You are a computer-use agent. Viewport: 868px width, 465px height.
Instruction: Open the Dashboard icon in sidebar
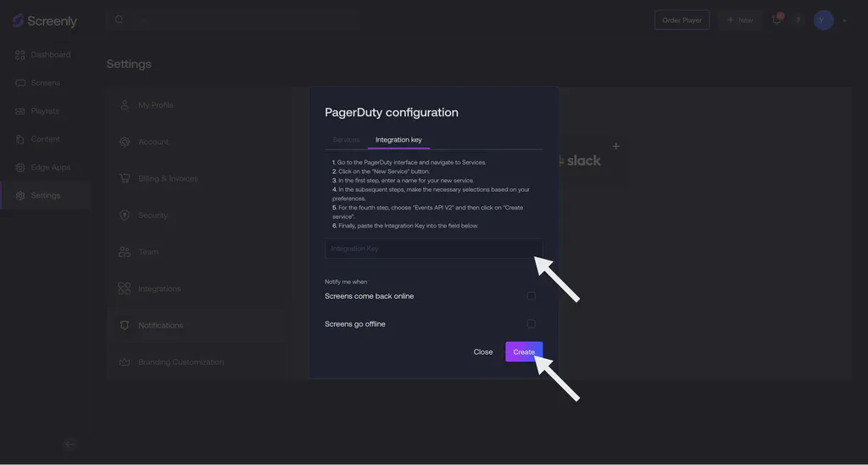click(x=20, y=54)
